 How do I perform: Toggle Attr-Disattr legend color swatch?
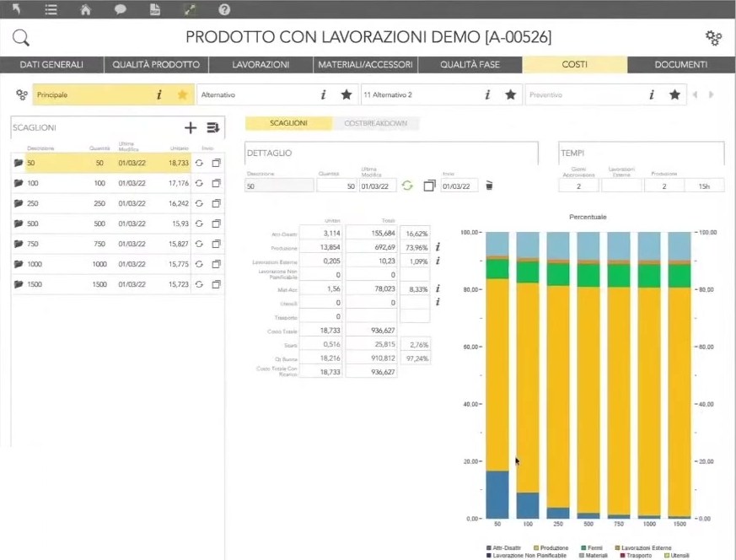pos(489,548)
